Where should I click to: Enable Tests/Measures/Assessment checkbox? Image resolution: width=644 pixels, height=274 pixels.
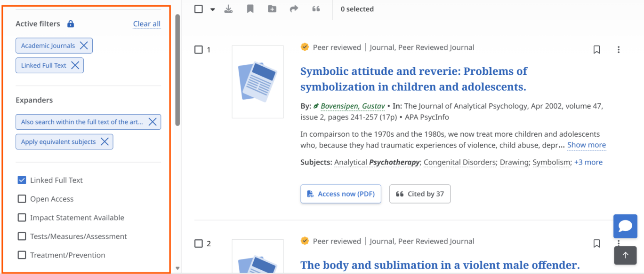pos(22,236)
